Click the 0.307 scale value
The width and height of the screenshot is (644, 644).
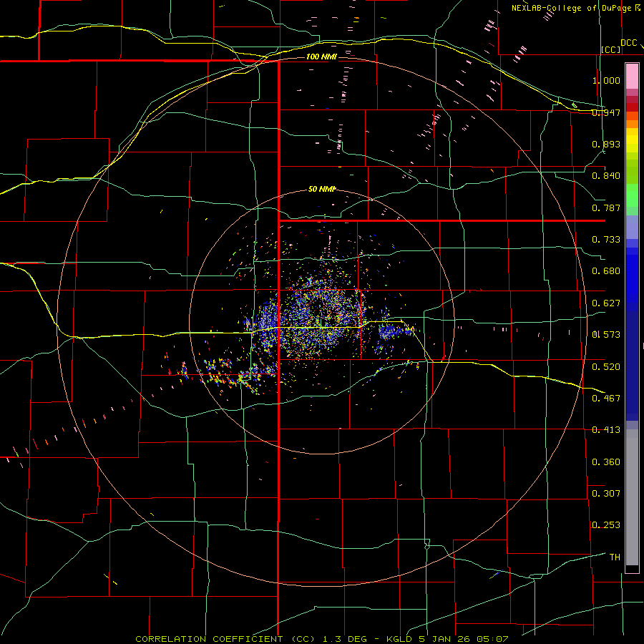point(606,494)
